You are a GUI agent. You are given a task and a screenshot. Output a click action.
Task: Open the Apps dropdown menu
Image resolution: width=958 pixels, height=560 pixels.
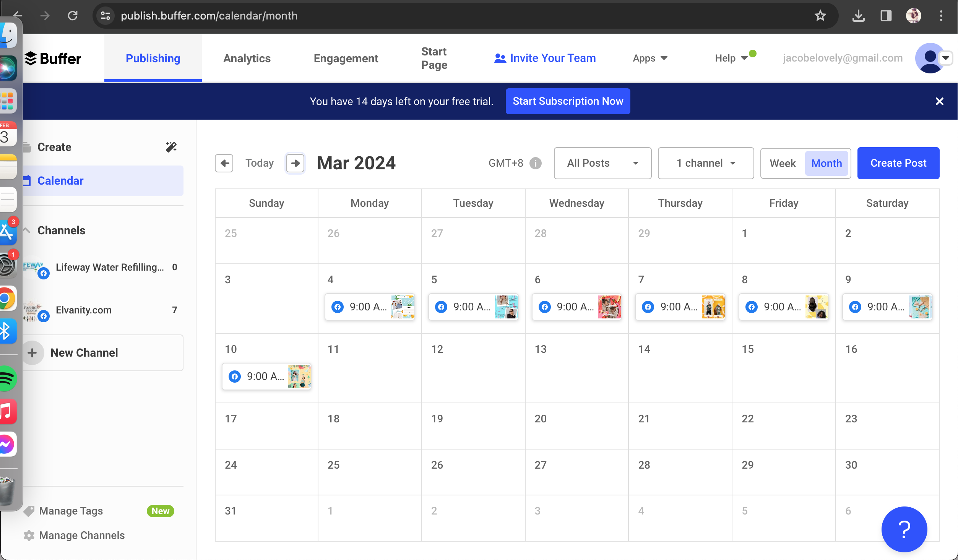point(650,58)
